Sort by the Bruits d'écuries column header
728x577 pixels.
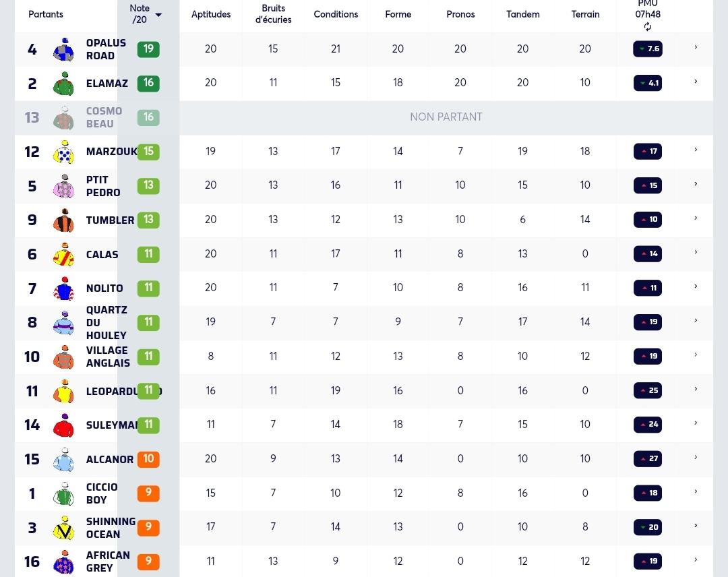[x=274, y=14]
